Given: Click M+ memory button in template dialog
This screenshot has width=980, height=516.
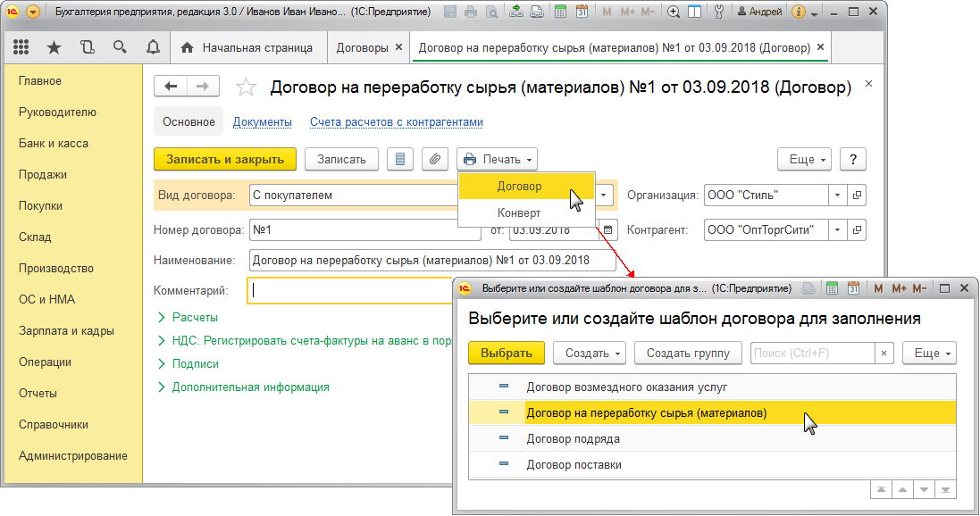Looking at the screenshot, I should click(x=900, y=288).
